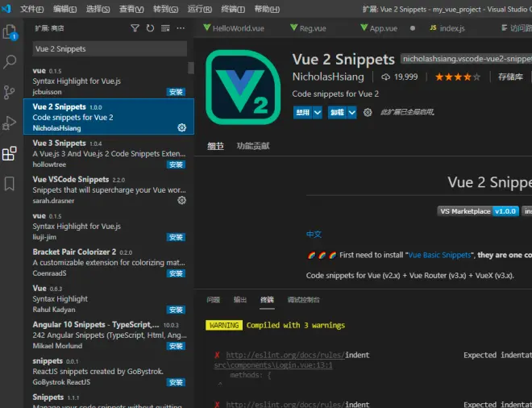Image resolution: width=532 pixels, height=408 pixels.
Task: Switch to Problems (问题) panel tab
Action: 214,300
